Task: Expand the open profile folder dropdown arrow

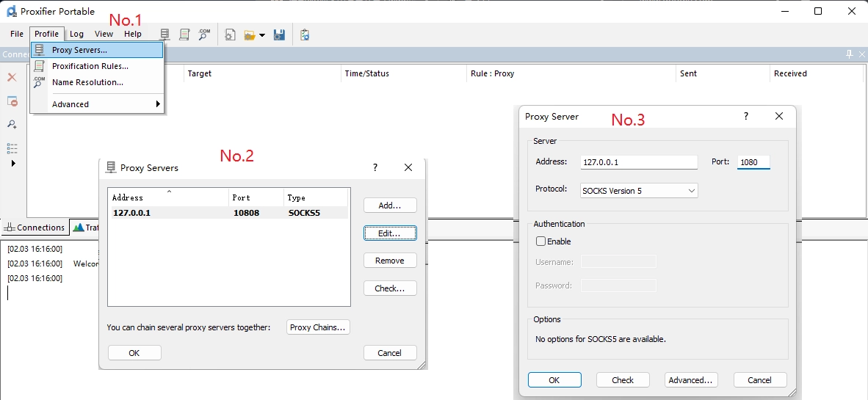Action: 262,35
